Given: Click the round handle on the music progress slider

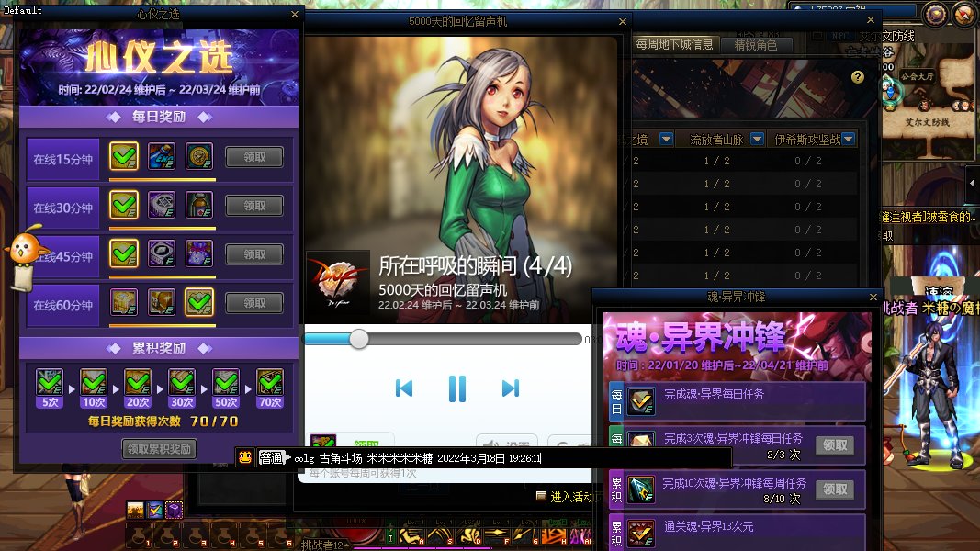Looking at the screenshot, I should click(359, 339).
